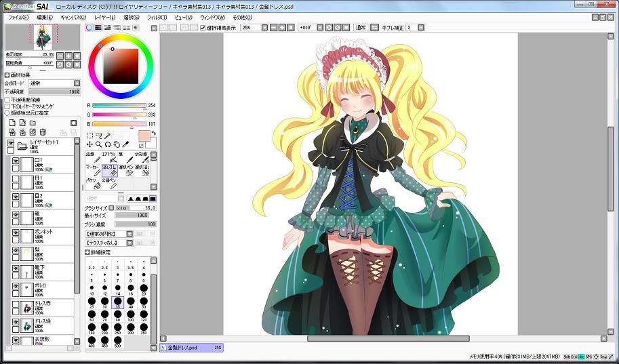Create a new layer folder
Screen dimensions: 619x364
coord(32,123)
